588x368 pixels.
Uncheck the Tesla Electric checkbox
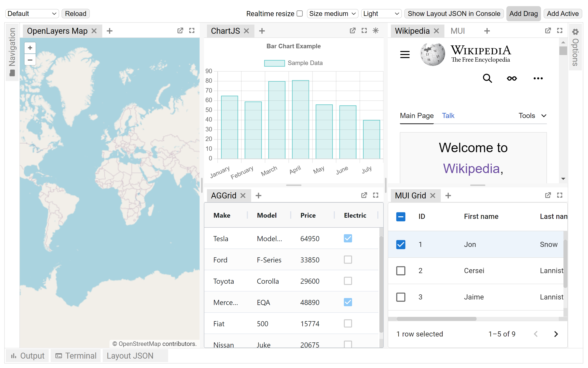pyautogui.click(x=348, y=239)
